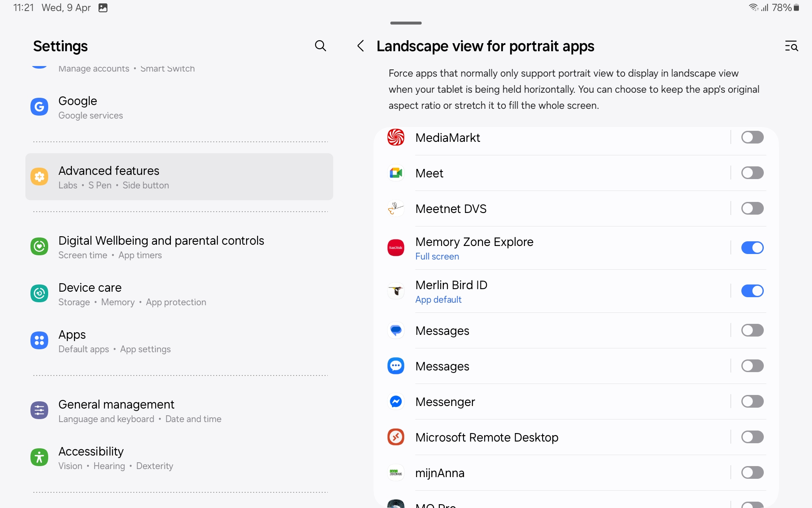
Task: Open the list search filter icon
Action: [x=791, y=46]
